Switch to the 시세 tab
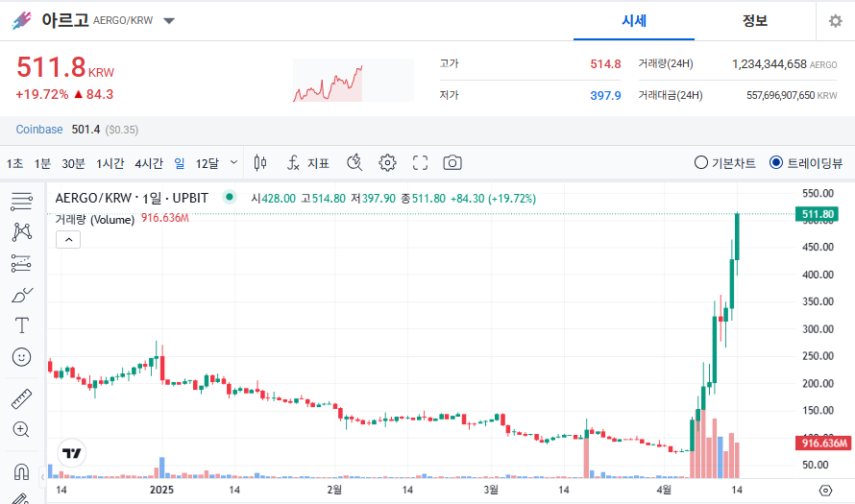 click(634, 21)
